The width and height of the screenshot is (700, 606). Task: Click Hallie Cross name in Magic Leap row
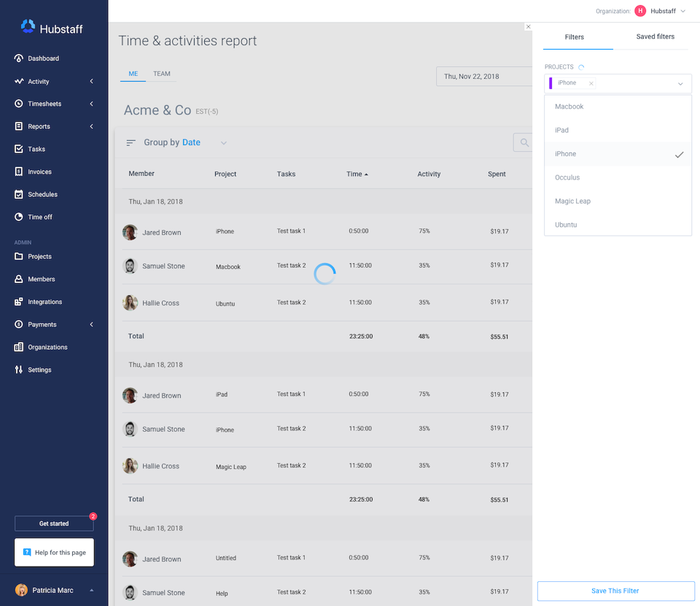[x=160, y=466]
